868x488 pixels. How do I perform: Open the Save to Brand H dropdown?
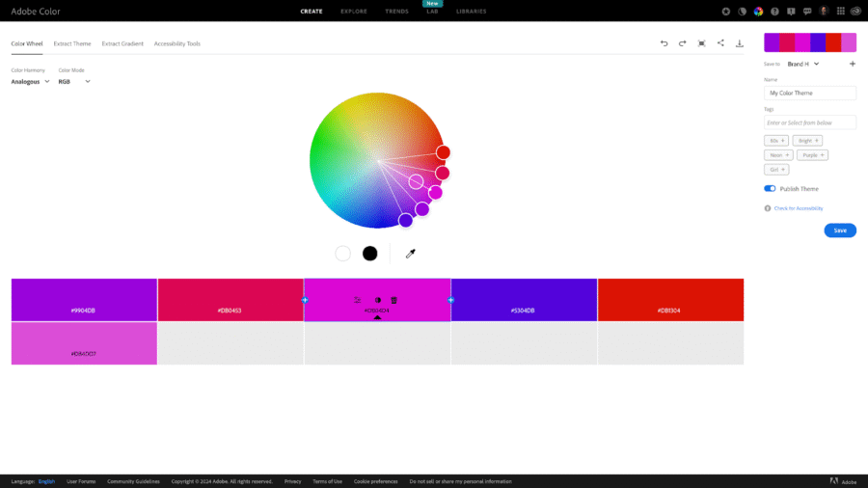802,64
